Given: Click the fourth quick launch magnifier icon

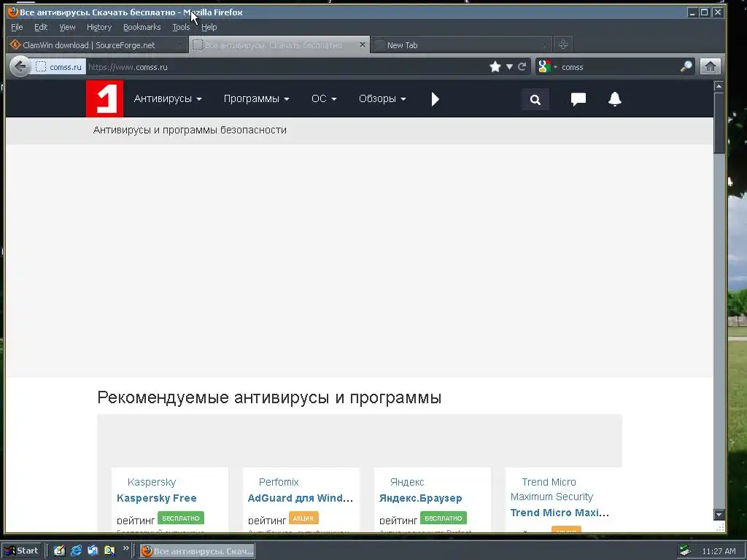Looking at the screenshot, I should point(109,551).
